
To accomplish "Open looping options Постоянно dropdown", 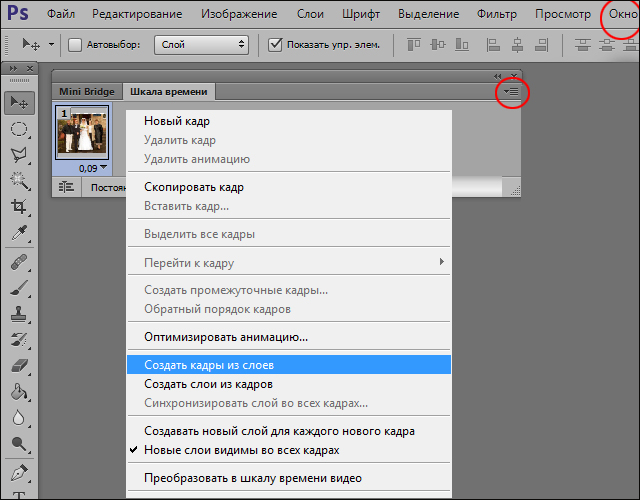I will [108, 187].
